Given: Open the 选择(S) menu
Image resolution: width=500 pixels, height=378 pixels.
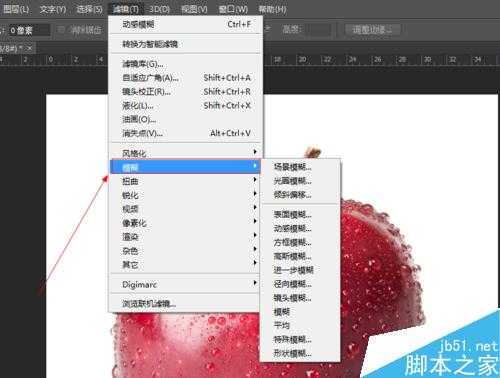Looking at the screenshot, I should coord(89,9).
